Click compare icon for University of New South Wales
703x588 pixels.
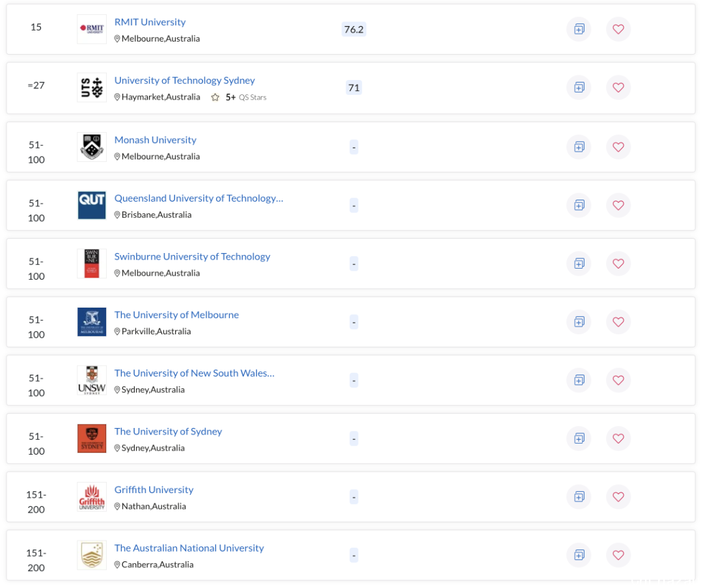point(579,380)
